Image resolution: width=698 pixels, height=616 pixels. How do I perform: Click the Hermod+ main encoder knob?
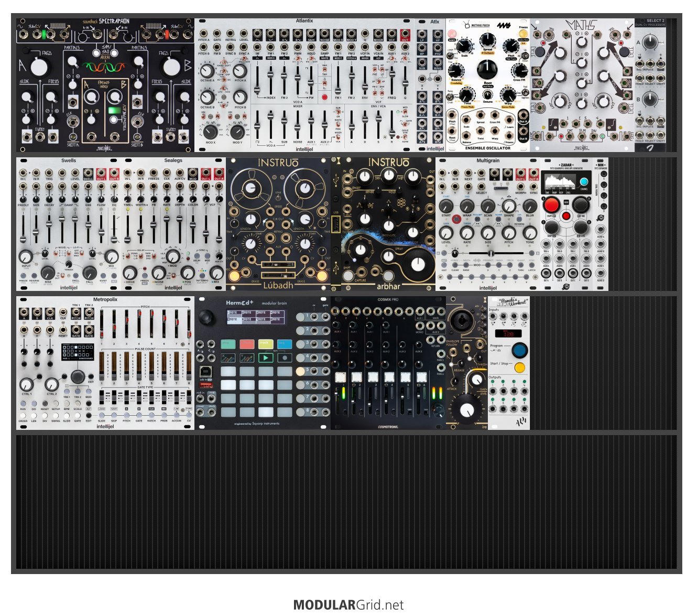point(206,317)
